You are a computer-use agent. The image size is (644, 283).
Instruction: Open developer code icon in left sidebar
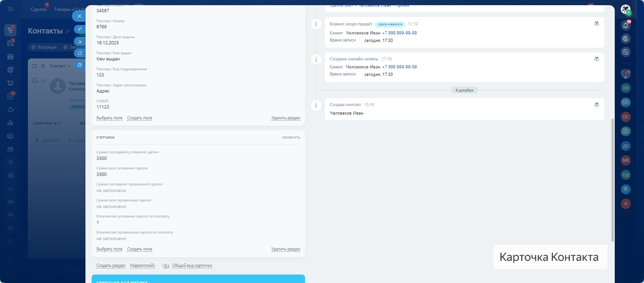[10, 189]
